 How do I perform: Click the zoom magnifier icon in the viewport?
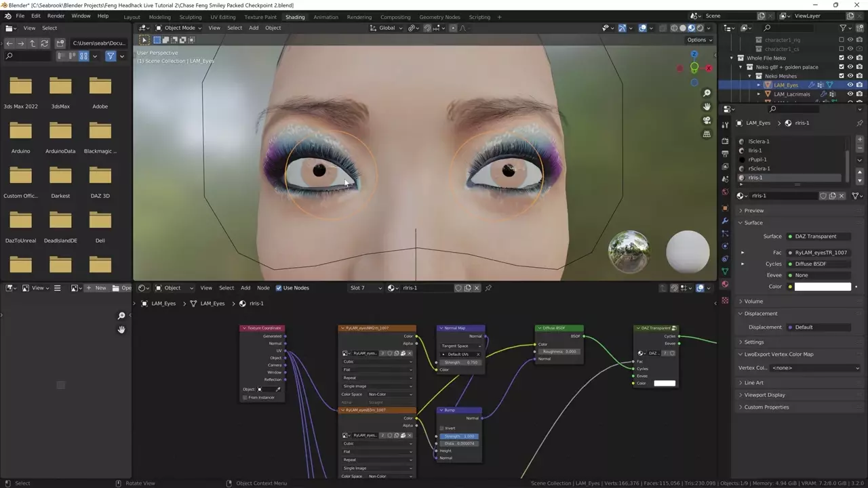[x=707, y=93]
